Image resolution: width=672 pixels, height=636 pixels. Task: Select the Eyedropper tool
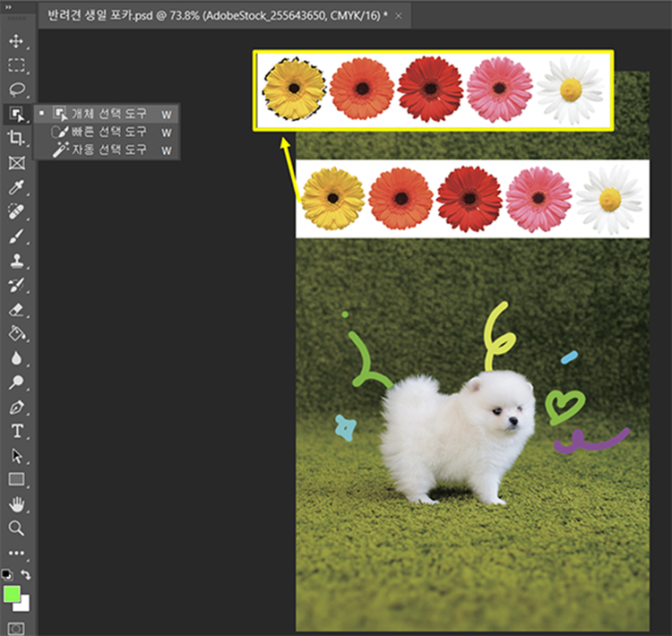(16, 187)
